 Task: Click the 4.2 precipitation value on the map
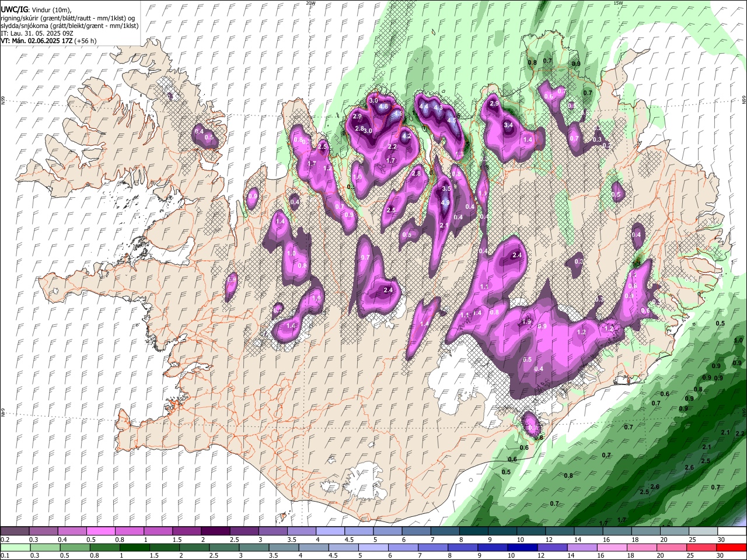click(x=407, y=136)
